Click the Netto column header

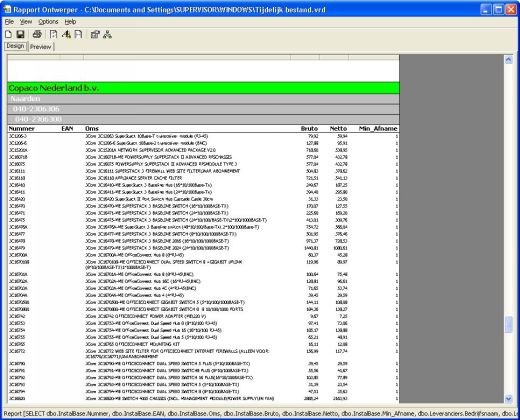[x=338, y=129]
